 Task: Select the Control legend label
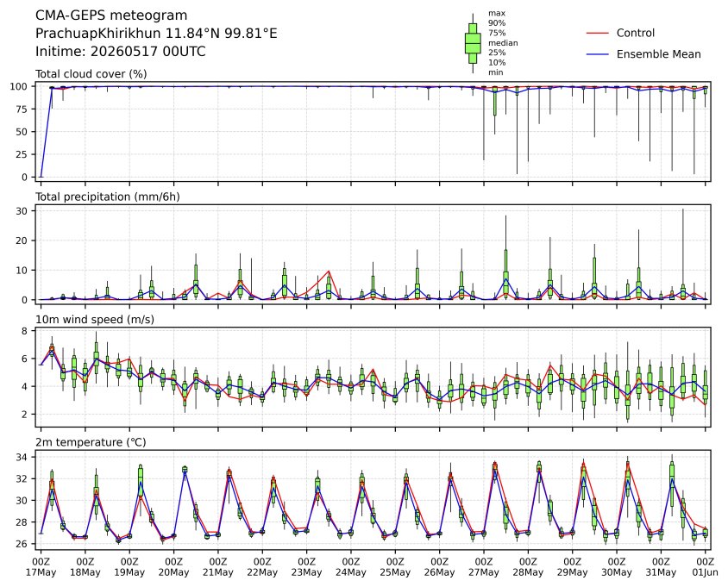[x=635, y=33]
